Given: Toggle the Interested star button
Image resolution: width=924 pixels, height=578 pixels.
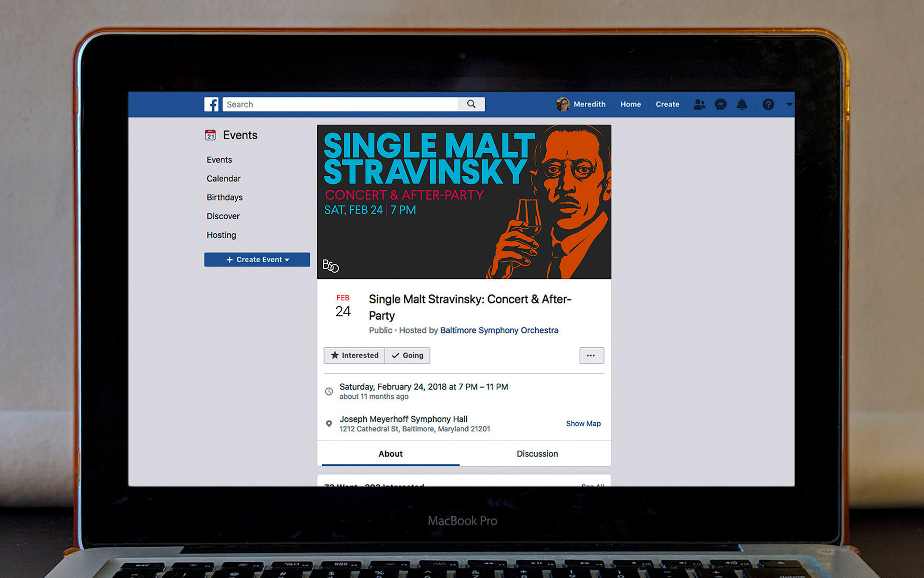Looking at the screenshot, I should pyautogui.click(x=354, y=355).
